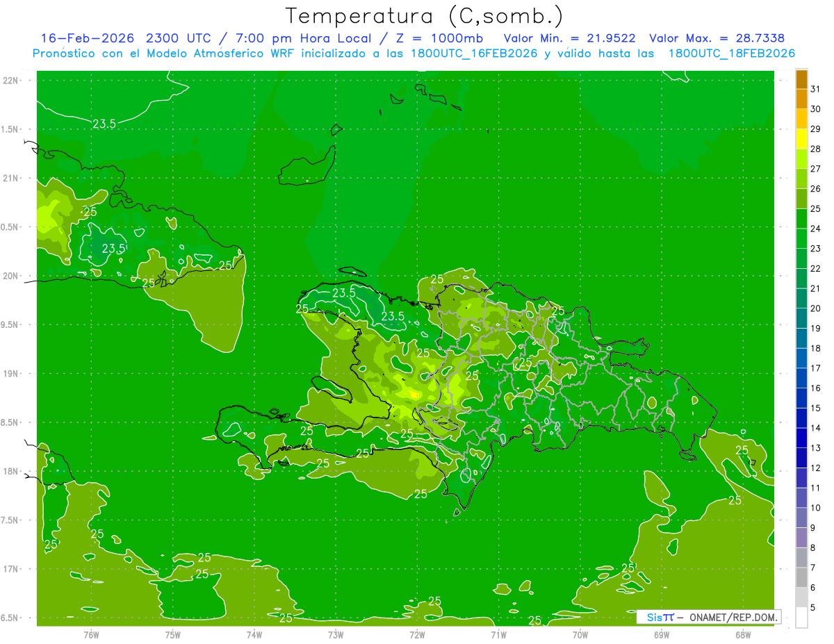Click the colorbar label 31

pyautogui.click(x=816, y=89)
